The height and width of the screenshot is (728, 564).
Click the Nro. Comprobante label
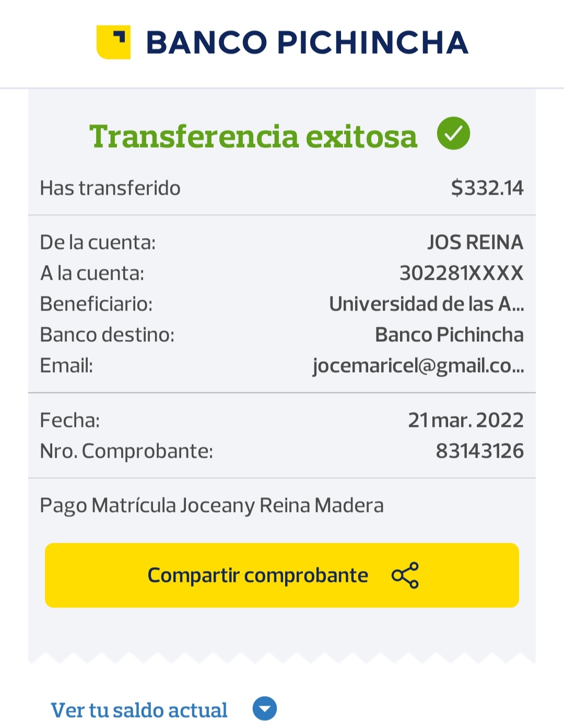126,451
